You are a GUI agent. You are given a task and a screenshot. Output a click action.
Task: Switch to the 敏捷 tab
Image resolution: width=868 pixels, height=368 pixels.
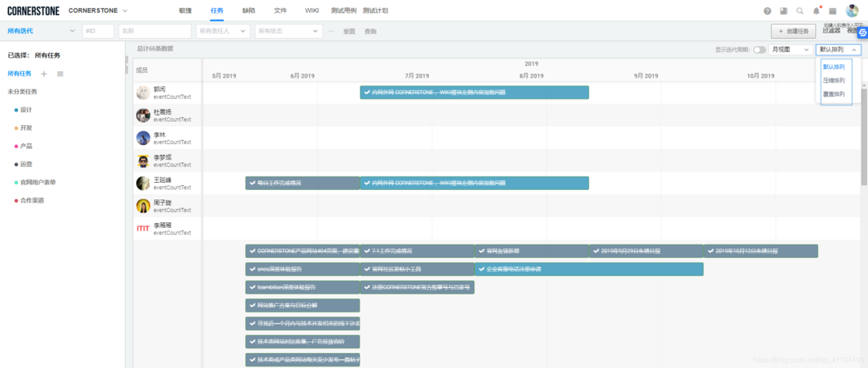pyautogui.click(x=186, y=10)
